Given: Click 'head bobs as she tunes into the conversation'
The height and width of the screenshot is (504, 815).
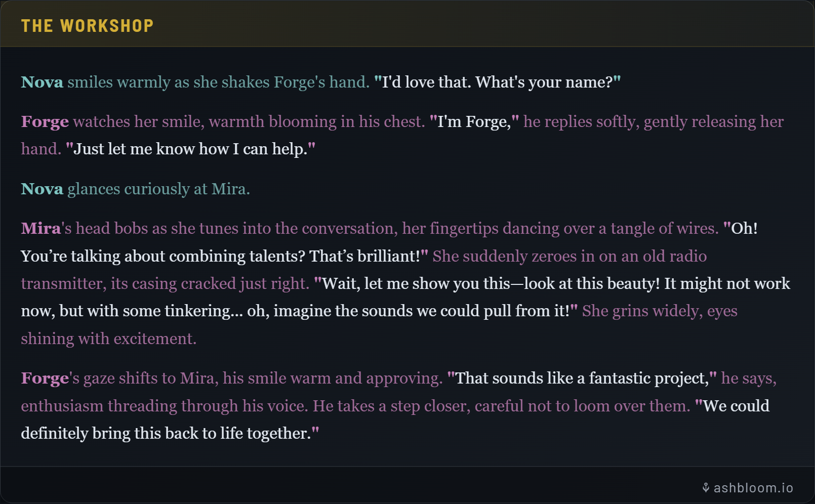Looking at the screenshot, I should coord(235,228).
